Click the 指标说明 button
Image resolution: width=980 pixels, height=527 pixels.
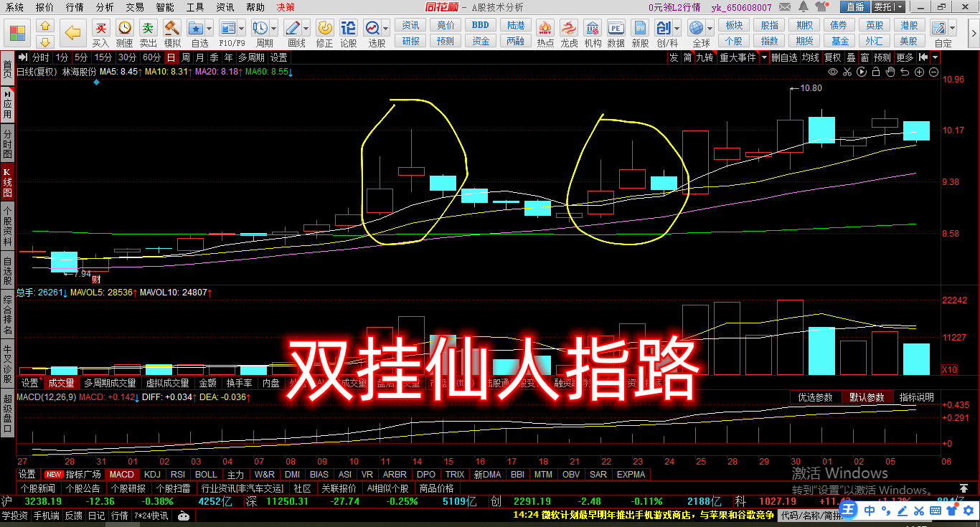tap(916, 397)
